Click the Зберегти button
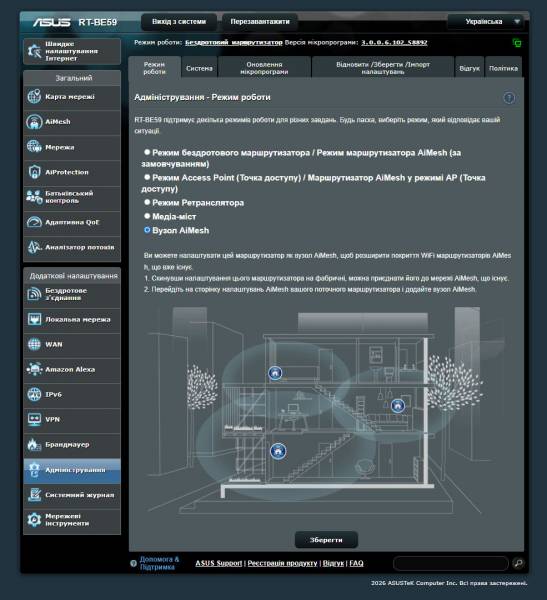 pyautogui.click(x=326, y=540)
